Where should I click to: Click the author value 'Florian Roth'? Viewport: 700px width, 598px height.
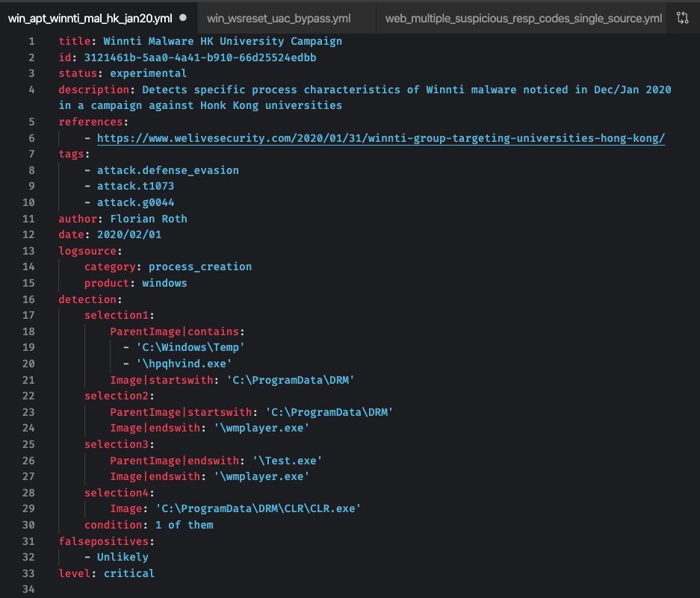click(x=148, y=219)
